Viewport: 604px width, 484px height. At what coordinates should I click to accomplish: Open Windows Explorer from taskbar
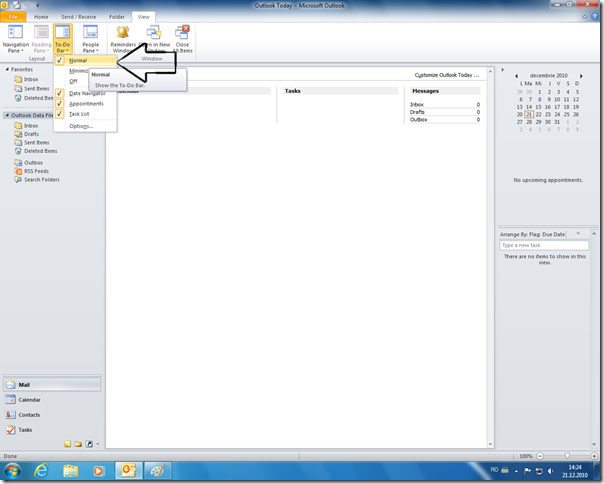pyautogui.click(x=70, y=471)
